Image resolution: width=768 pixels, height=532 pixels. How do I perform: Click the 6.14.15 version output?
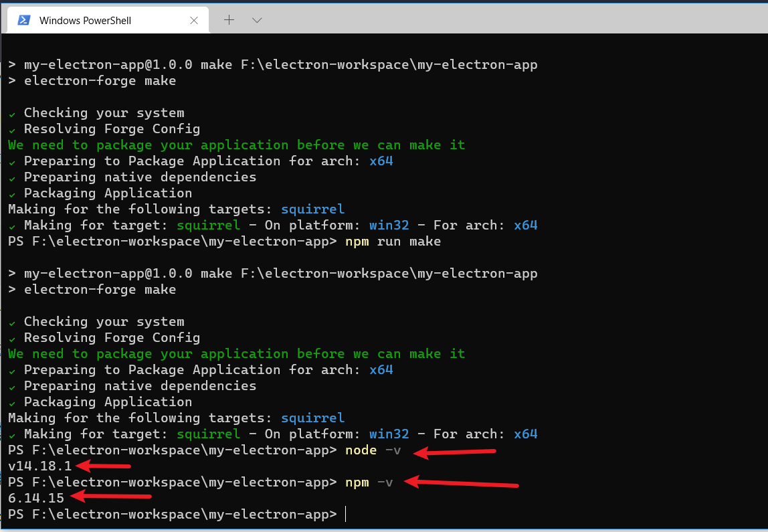pos(36,499)
